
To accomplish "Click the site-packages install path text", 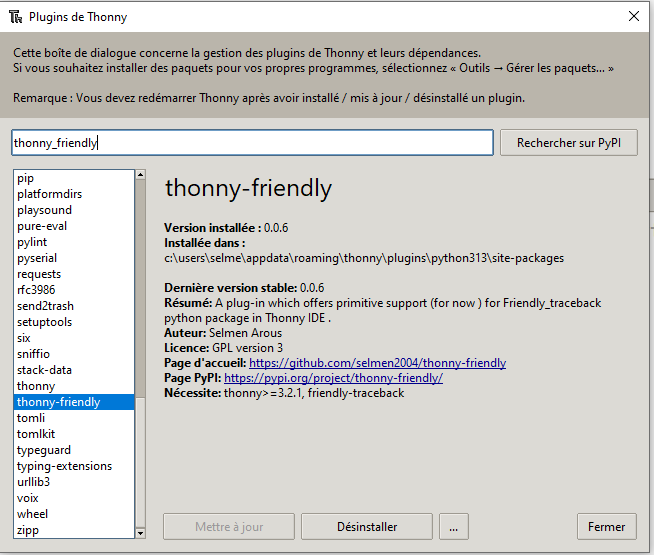I will coord(364,258).
